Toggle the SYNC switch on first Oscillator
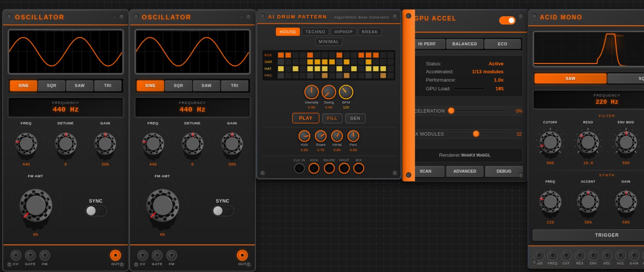The image size is (644, 272). coord(96,211)
